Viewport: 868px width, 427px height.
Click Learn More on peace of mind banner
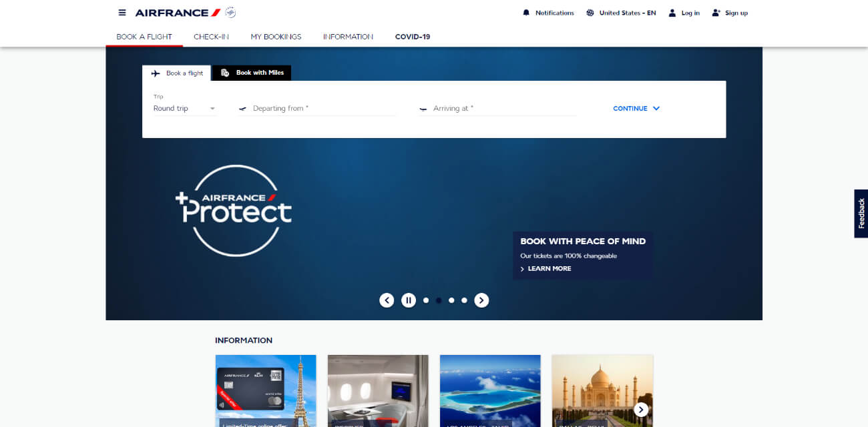[x=546, y=269]
